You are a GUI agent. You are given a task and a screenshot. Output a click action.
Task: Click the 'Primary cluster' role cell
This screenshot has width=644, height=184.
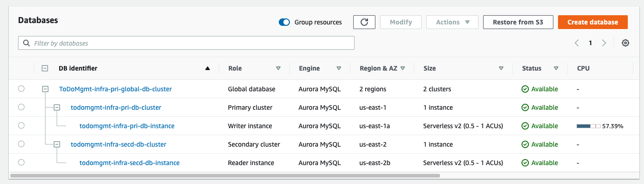[250, 107]
